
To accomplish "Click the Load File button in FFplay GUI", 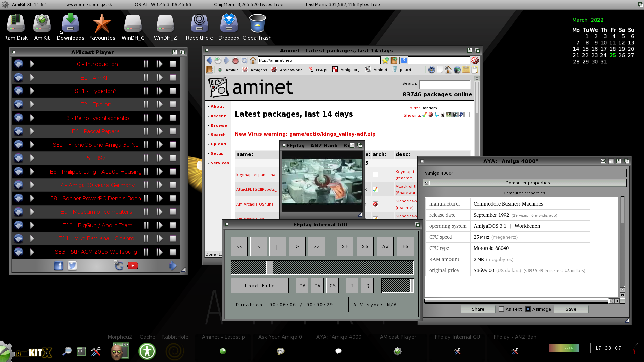I will pyautogui.click(x=260, y=286).
